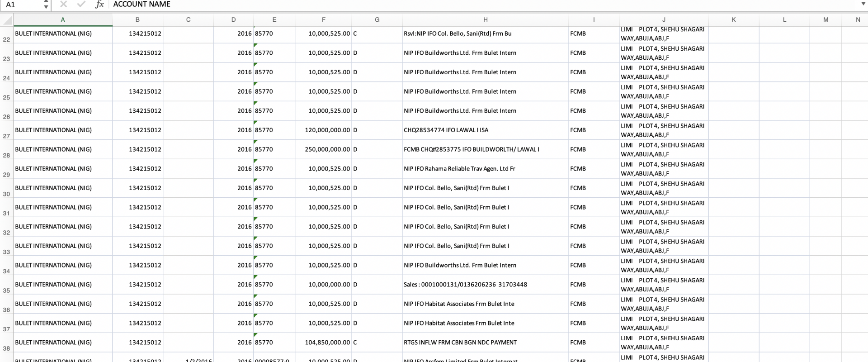Click the Insert Function fx icon

(x=99, y=5)
